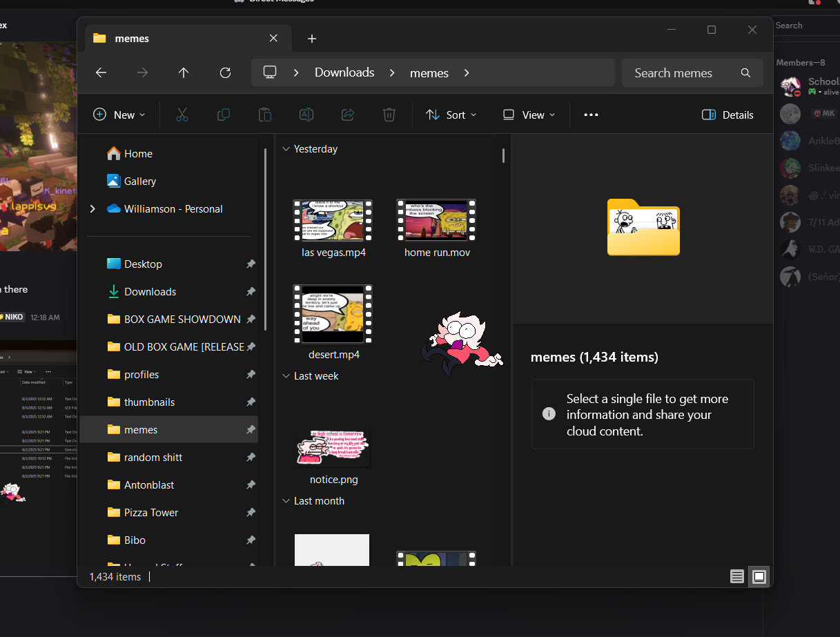Click the Share icon in the toolbar

(347, 115)
